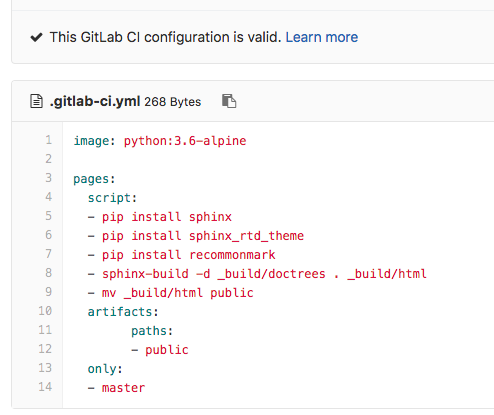Click the pip install recommonmark line
Image resolution: width=494 pixels, height=415 pixels.
click(181, 255)
